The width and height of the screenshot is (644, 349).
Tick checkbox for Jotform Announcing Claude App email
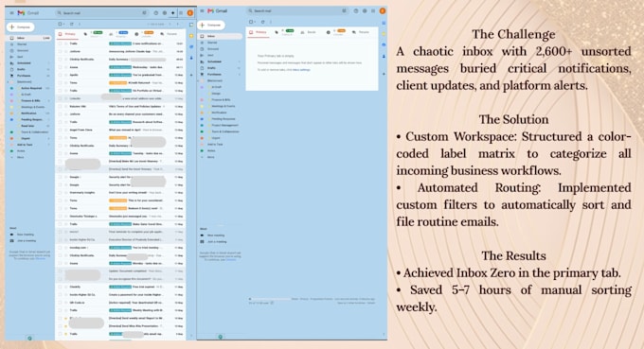click(61, 51)
